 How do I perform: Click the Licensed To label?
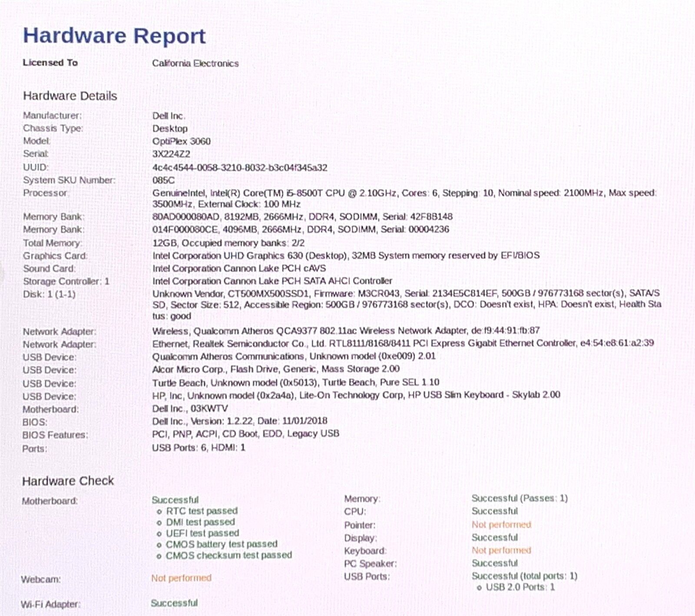(50, 63)
